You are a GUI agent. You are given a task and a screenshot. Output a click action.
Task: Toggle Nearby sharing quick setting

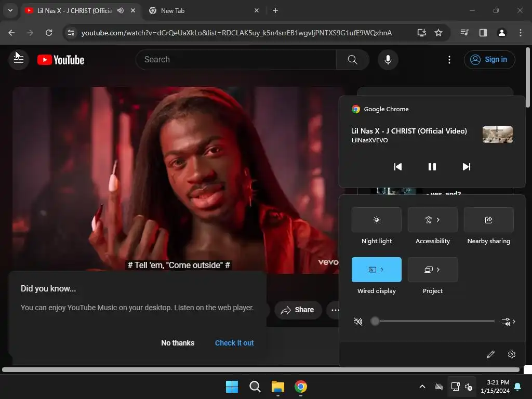[488, 220]
